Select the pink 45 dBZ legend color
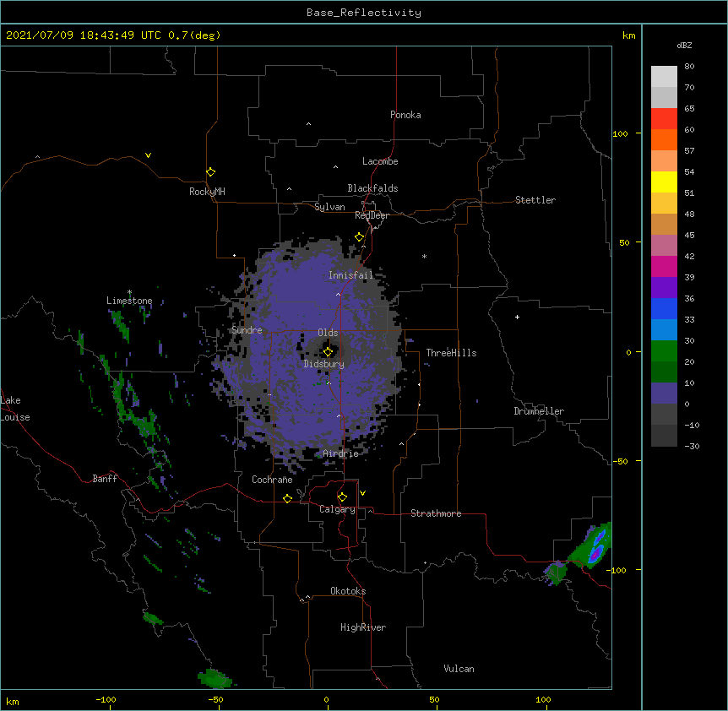This screenshot has height=711, width=728. point(664,245)
